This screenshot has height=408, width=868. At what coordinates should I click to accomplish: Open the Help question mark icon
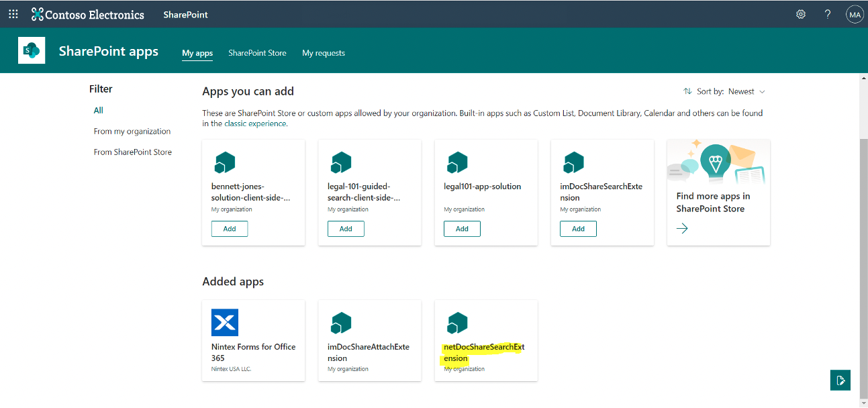click(x=828, y=14)
